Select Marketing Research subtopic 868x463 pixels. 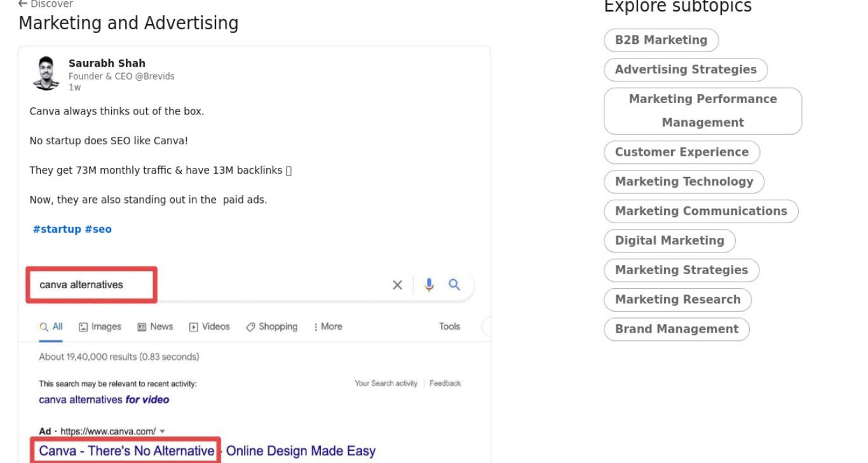[678, 300]
